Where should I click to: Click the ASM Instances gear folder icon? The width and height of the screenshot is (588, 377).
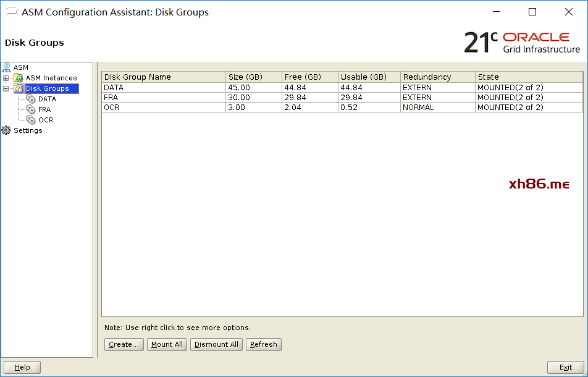(19, 78)
